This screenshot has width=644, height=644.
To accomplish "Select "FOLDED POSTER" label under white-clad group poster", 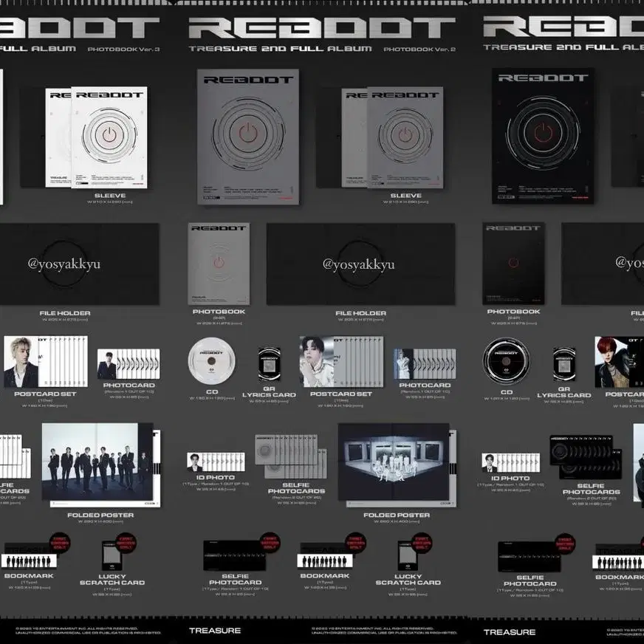I will point(397,515).
